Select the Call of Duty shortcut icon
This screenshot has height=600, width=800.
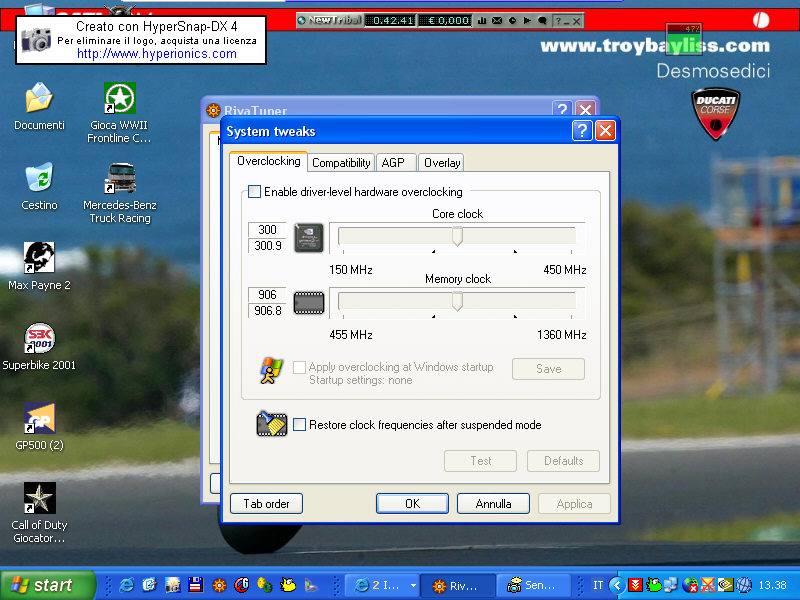pyautogui.click(x=39, y=498)
